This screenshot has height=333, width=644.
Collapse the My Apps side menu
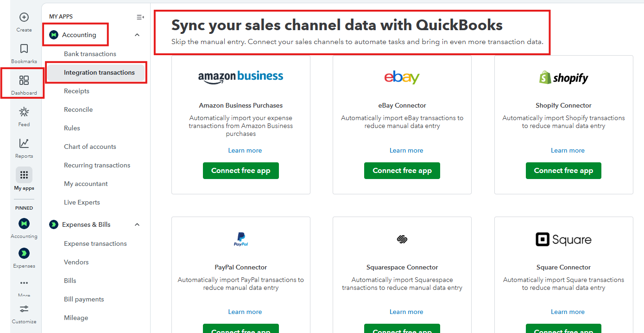[x=140, y=17]
